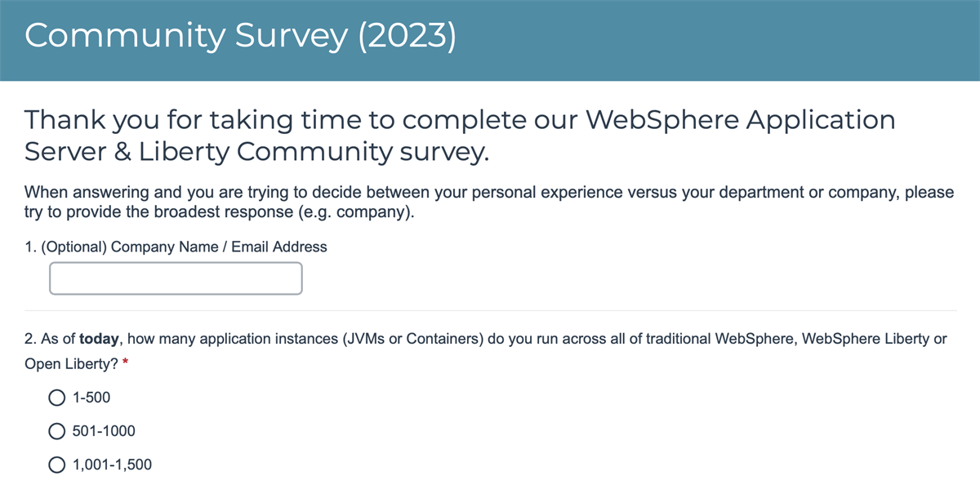Choose the 501-1000 radio option
The height and width of the screenshot is (485, 980).
click(57, 431)
